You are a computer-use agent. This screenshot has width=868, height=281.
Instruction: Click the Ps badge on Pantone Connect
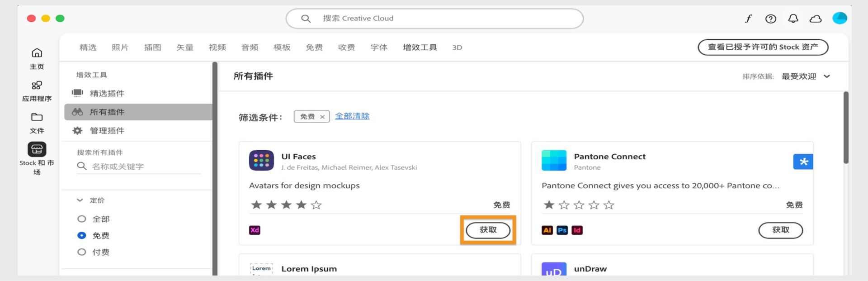562,230
